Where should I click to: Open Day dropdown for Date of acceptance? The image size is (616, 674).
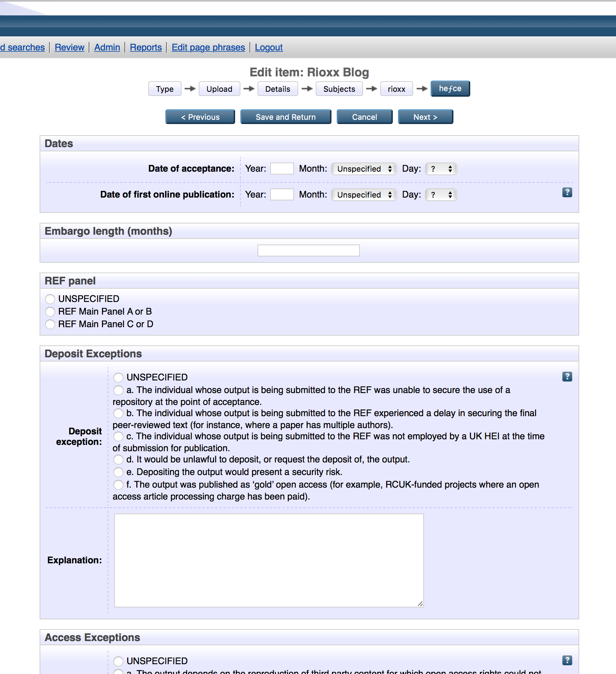441,169
